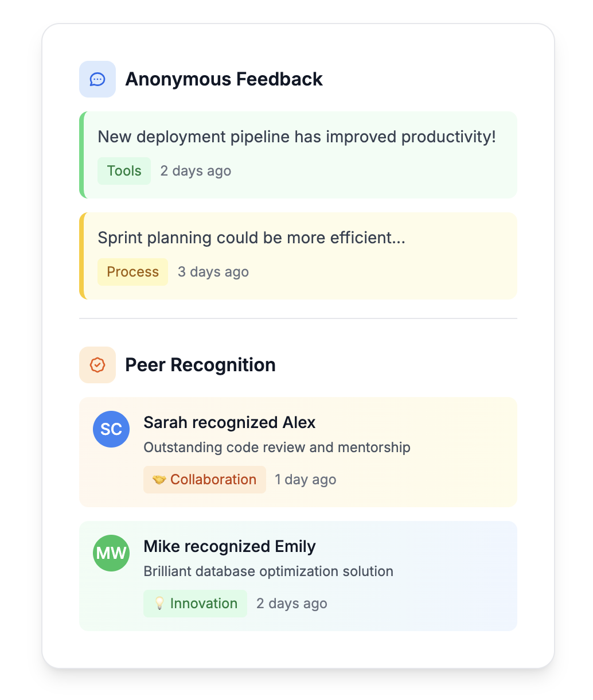Toggle the Process category tag
The height and width of the screenshot is (700, 593).
click(x=132, y=271)
